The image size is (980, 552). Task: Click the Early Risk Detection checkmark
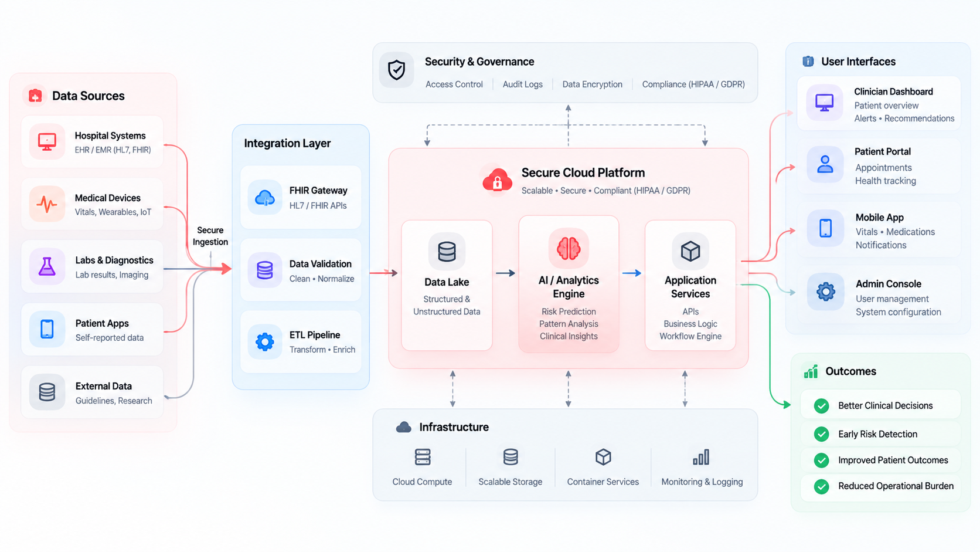[x=822, y=434]
